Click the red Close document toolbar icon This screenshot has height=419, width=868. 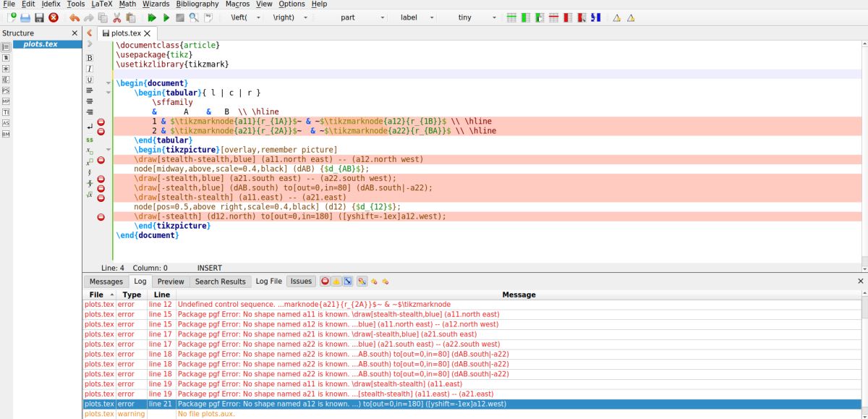[53, 17]
